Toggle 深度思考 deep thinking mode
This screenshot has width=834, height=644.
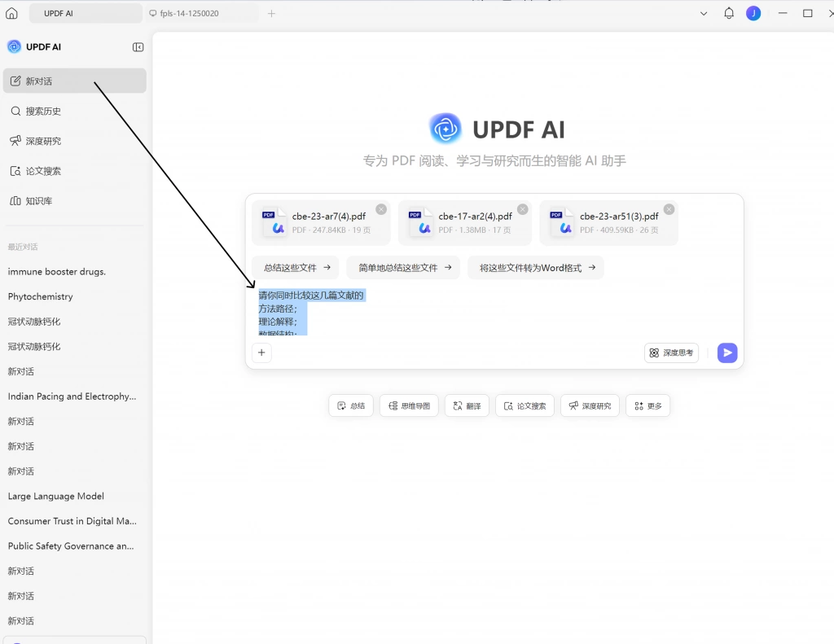(x=671, y=353)
